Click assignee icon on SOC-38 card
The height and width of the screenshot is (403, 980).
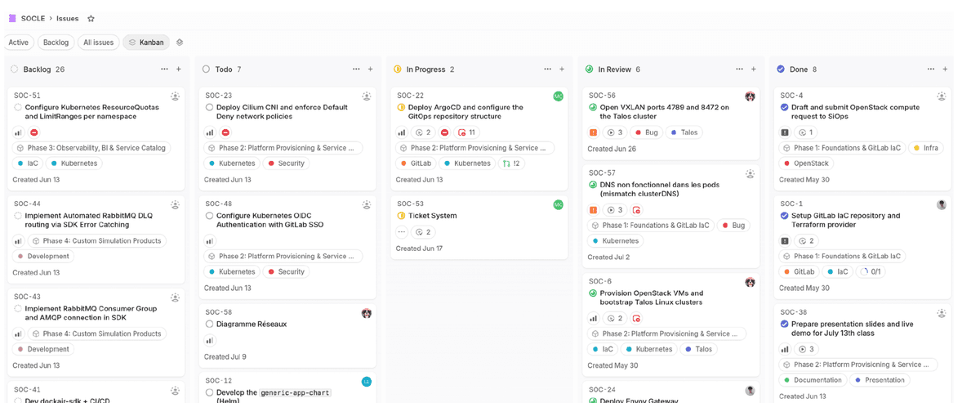pyautogui.click(x=942, y=313)
